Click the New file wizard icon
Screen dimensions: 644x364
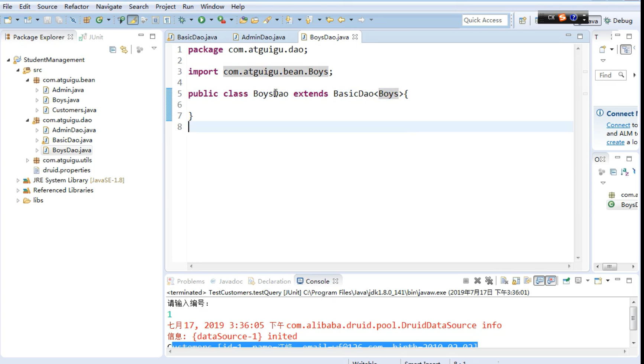coord(8,20)
